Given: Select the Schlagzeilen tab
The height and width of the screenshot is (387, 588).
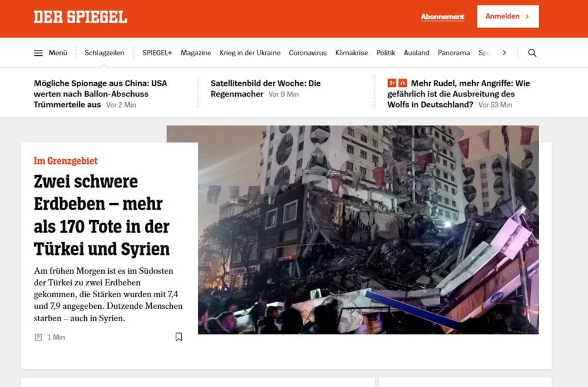Looking at the screenshot, I should pos(104,53).
